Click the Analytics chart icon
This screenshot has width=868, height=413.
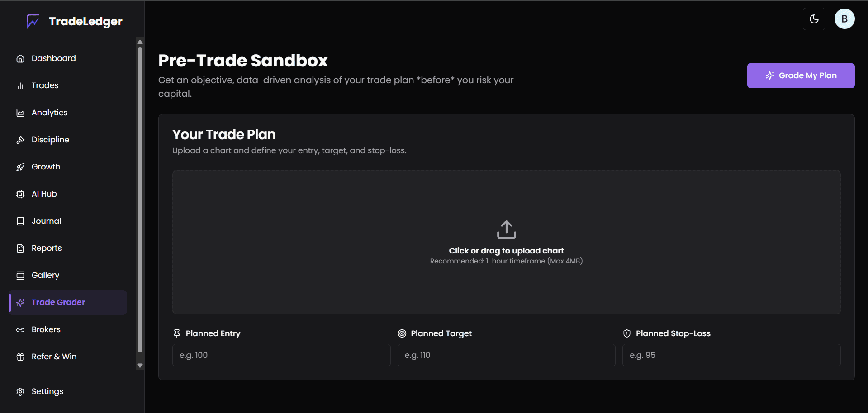(20, 113)
